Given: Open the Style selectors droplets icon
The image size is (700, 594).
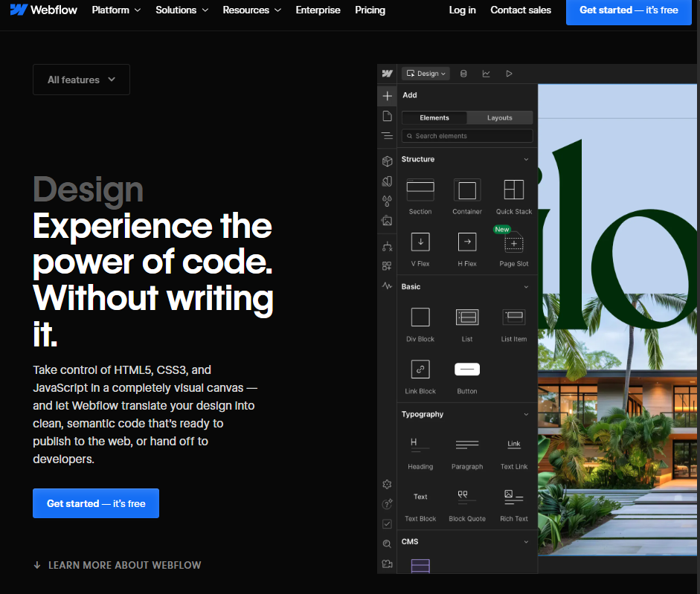Looking at the screenshot, I should pyautogui.click(x=387, y=201).
